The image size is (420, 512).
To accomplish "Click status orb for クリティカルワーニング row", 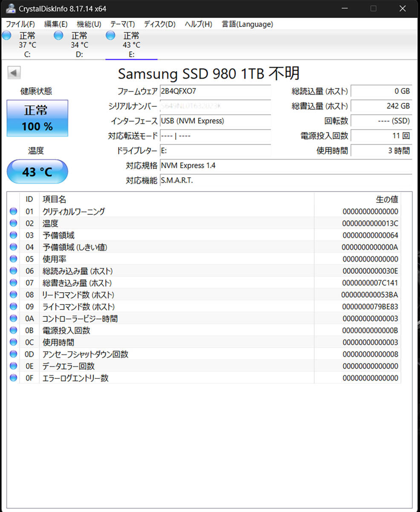I will (13, 211).
